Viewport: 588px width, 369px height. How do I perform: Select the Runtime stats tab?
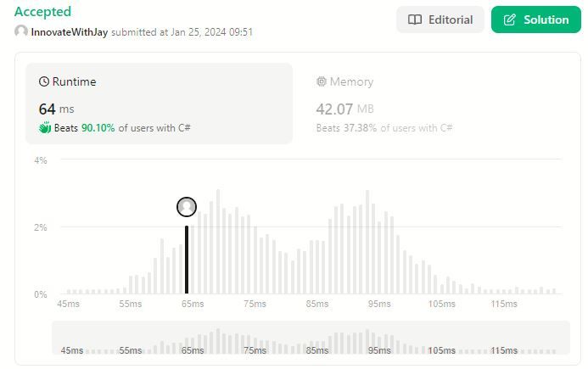[159, 103]
